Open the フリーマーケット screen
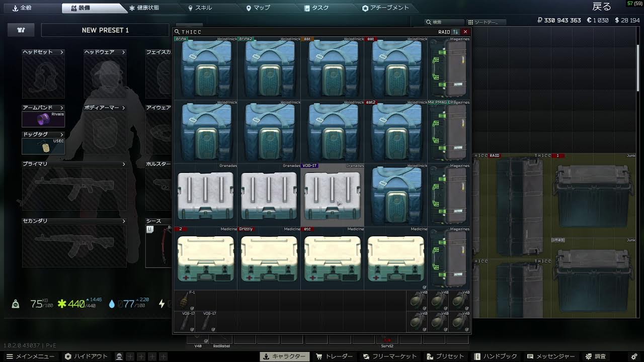The height and width of the screenshot is (362, 644). point(390,356)
